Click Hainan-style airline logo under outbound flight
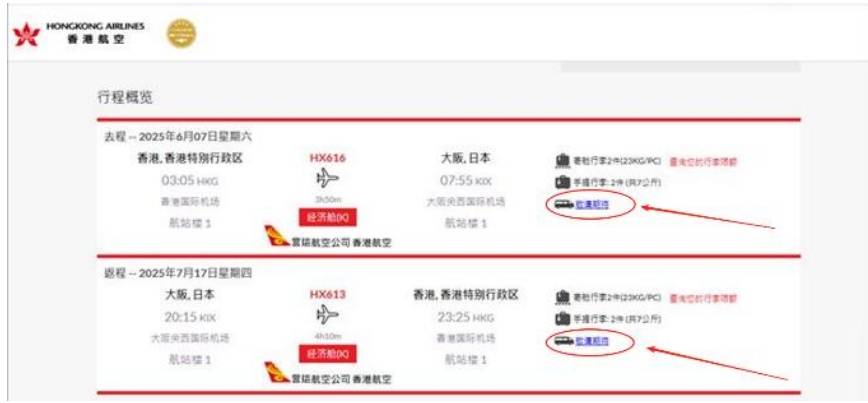The height and width of the screenshot is (403, 868). pos(277,236)
